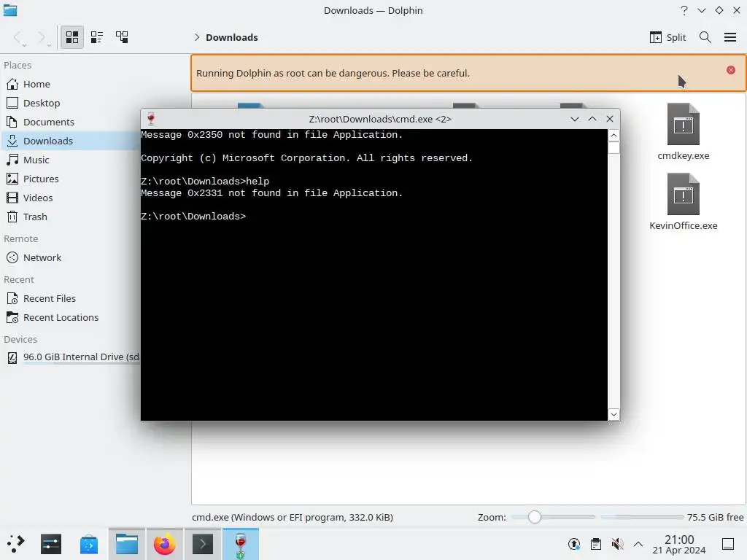The width and height of the screenshot is (747, 560).
Task: Open the clock showing 21:00
Action: click(679, 544)
